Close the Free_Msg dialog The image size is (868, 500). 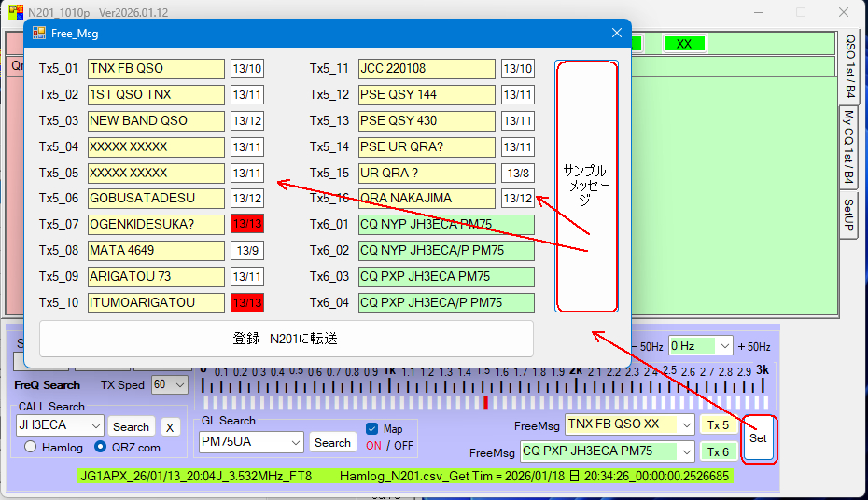click(616, 34)
